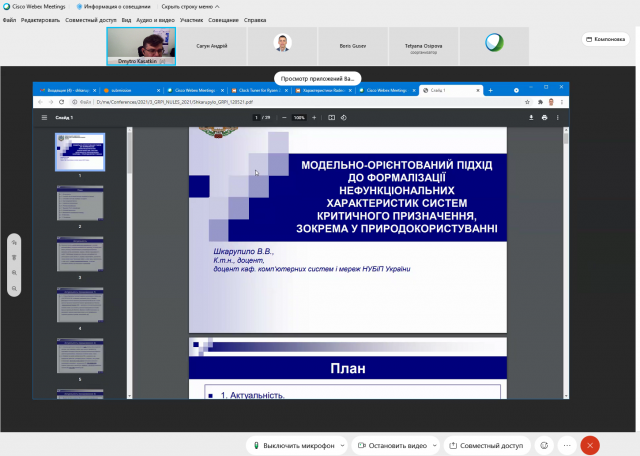Open the 'Аудио и видео' menu
The image size is (640, 456).
pos(155,20)
